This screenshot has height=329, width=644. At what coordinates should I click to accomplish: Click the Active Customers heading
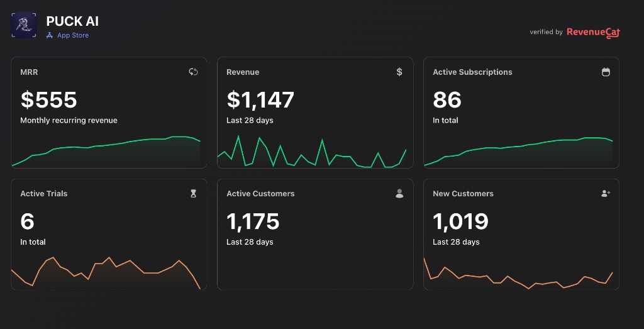(260, 194)
